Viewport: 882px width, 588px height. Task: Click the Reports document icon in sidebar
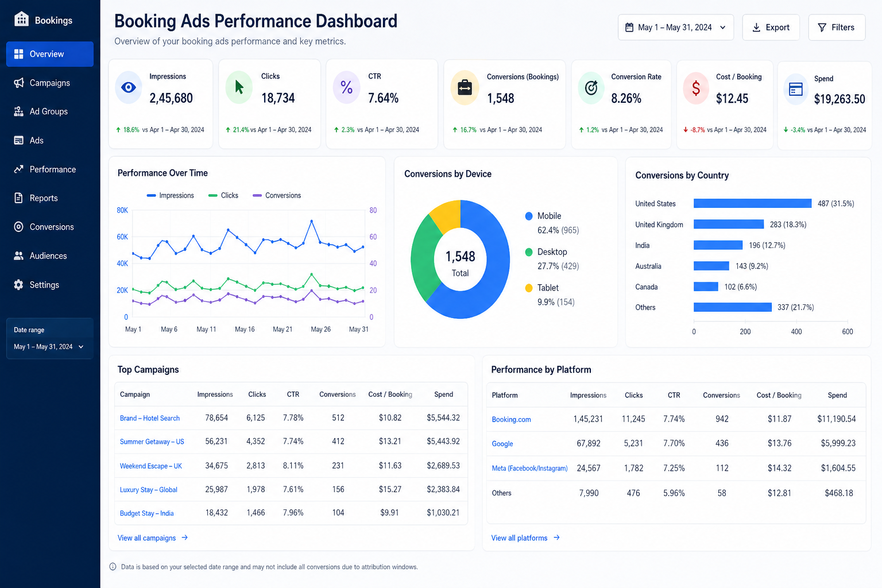[19, 198]
